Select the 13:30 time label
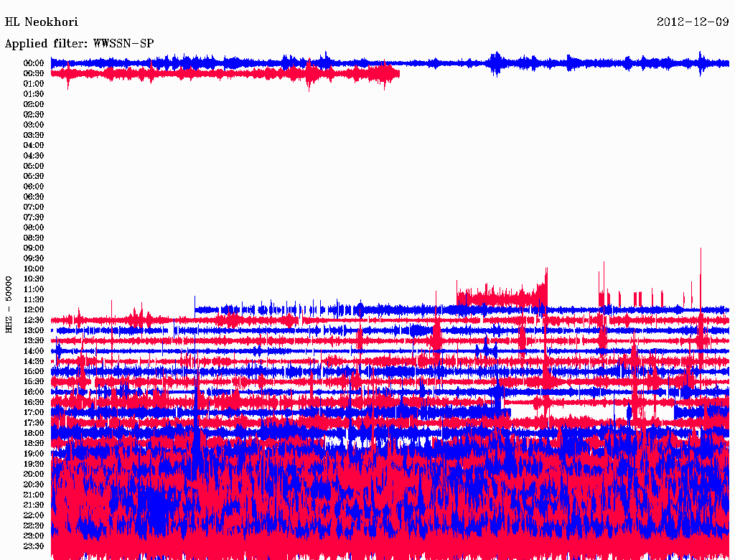The image size is (735, 560). (34, 340)
